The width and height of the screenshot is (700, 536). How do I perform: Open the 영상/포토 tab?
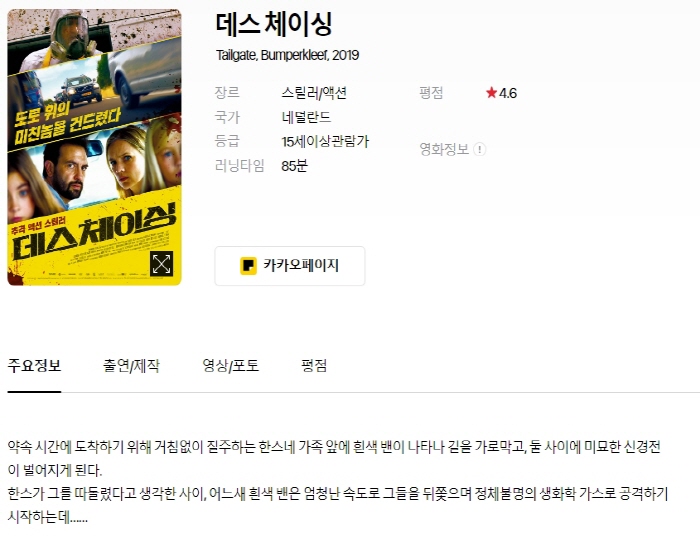click(x=230, y=366)
